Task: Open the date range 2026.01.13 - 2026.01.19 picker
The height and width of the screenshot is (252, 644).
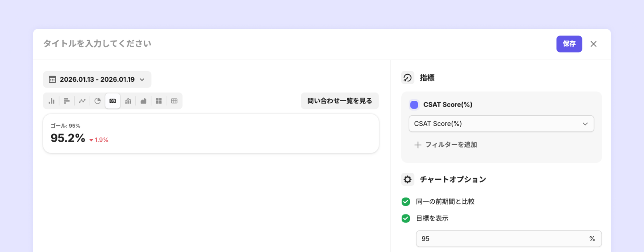Action: pos(97,79)
